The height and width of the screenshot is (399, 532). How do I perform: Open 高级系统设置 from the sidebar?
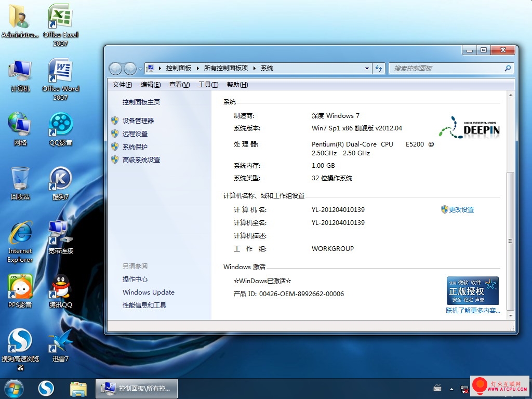click(x=141, y=160)
